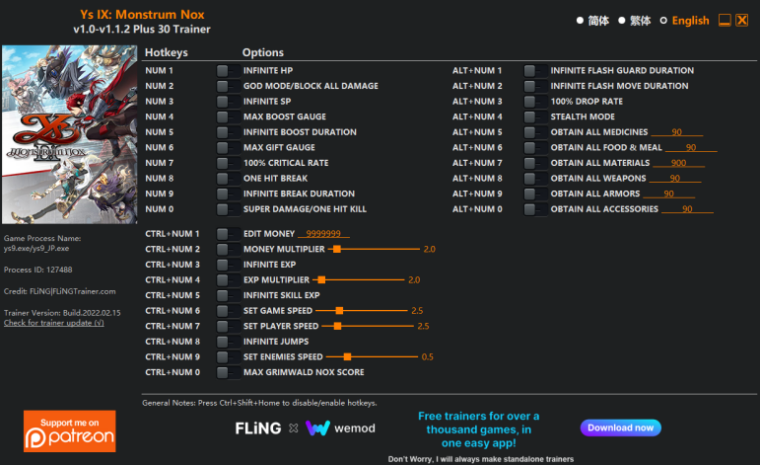Enable Money Multiplier toggle
Screen dimensions: 760x465
[x=228, y=249]
